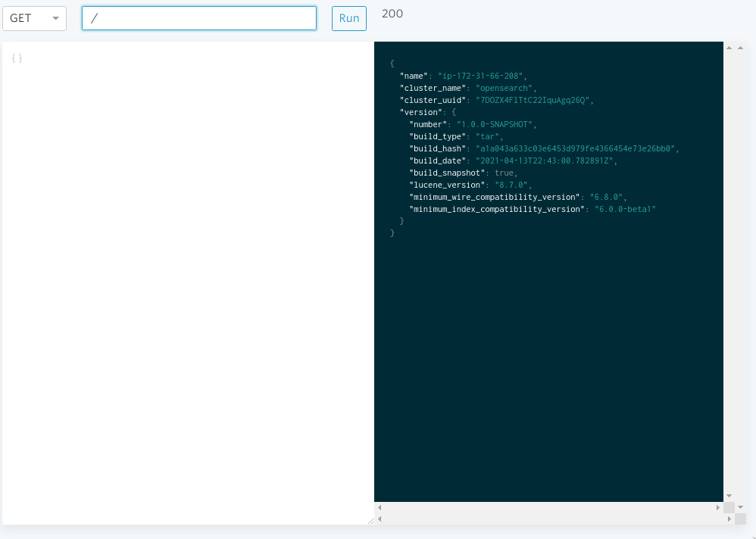Image resolution: width=756 pixels, height=539 pixels.
Task: Click the outermost vertical scrollbar up arrow
Action: click(x=740, y=47)
